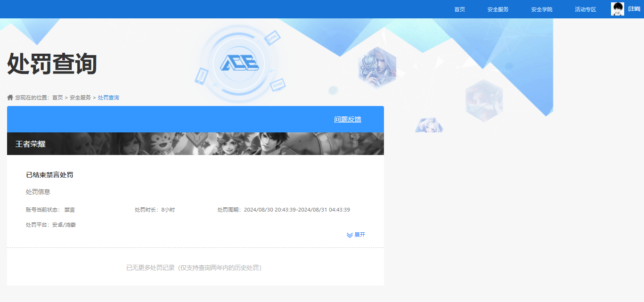Click 首页 in the breadcrumb trail

coord(57,98)
